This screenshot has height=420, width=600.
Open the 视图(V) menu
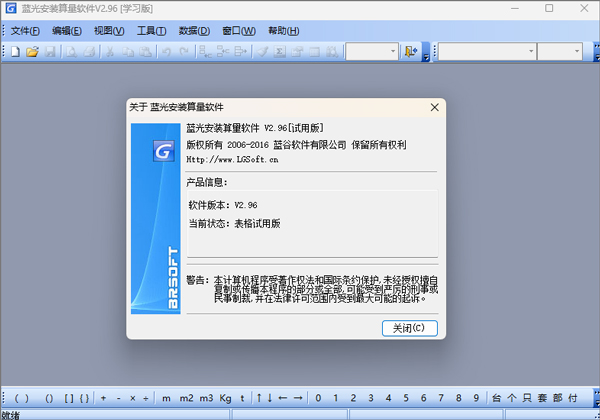coord(109,31)
